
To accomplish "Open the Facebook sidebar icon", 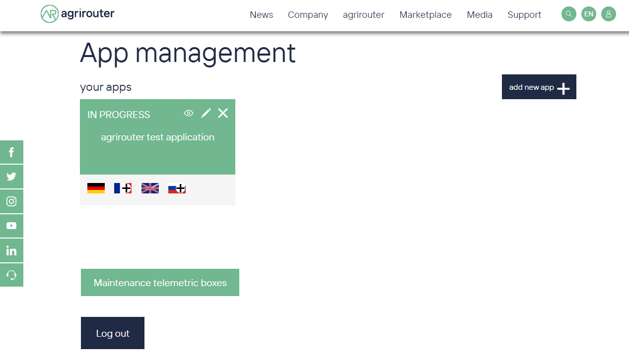I will click(x=11, y=152).
